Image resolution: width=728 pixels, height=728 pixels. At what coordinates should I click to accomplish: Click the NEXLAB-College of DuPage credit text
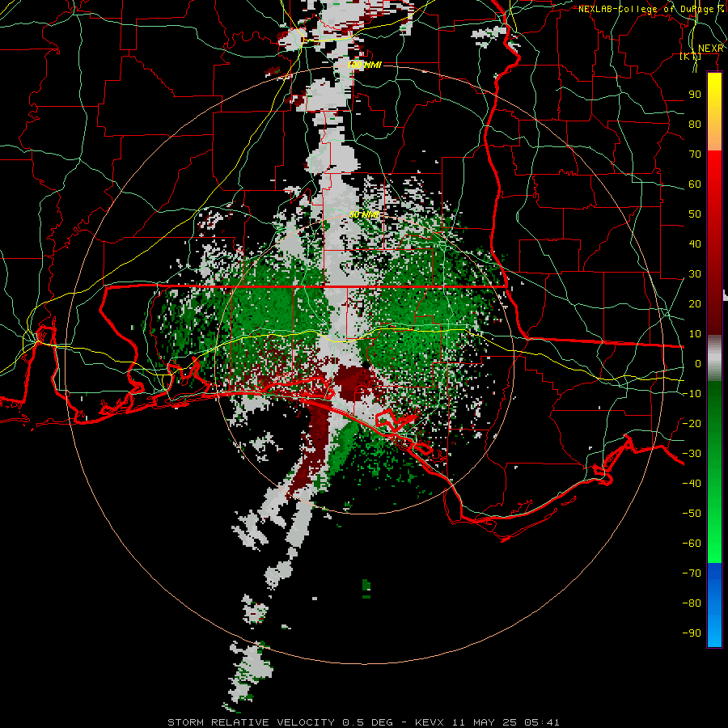(x=652, y=9)
